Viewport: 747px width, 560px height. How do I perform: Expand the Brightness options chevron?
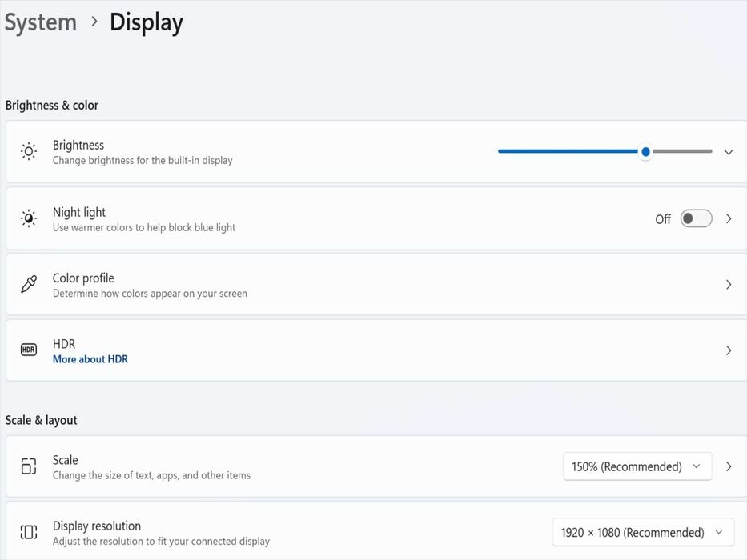pos(729,152)
